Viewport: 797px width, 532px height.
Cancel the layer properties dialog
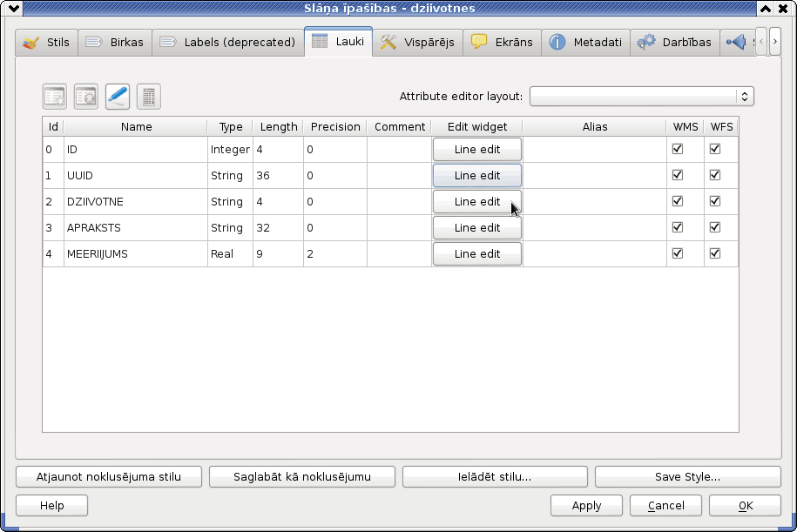tap(665, 506)
